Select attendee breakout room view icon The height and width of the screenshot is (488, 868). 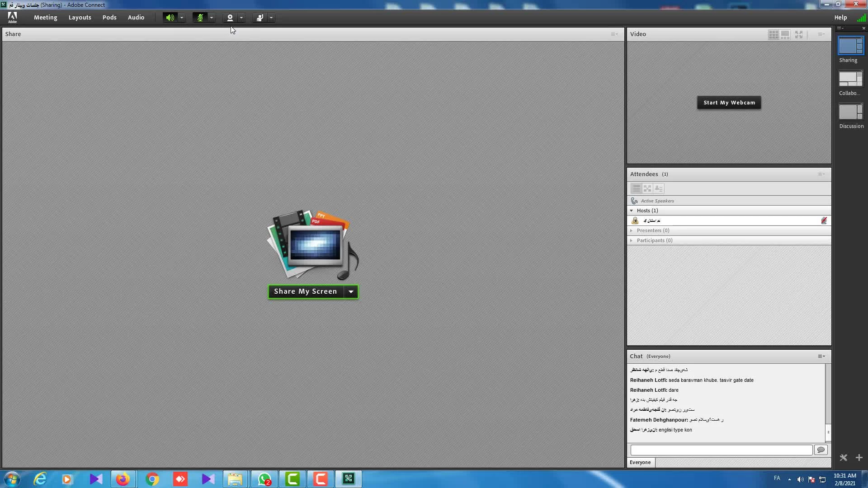pos(647,188)
